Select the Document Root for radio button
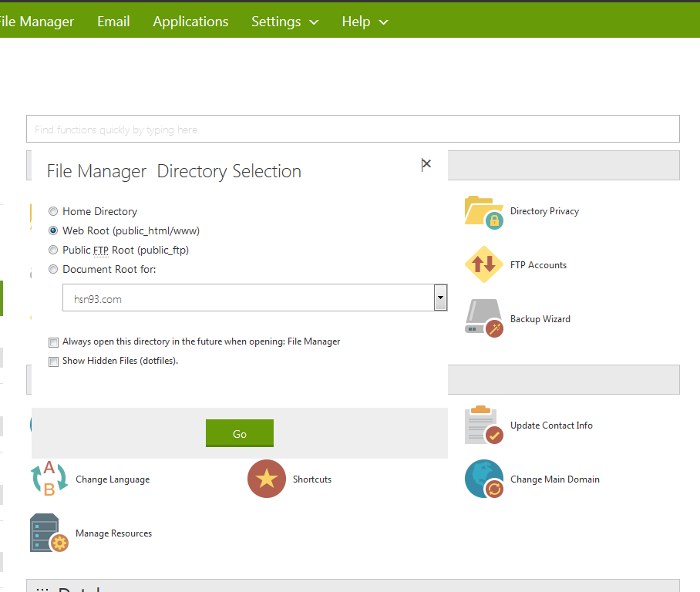 (53, 270)
